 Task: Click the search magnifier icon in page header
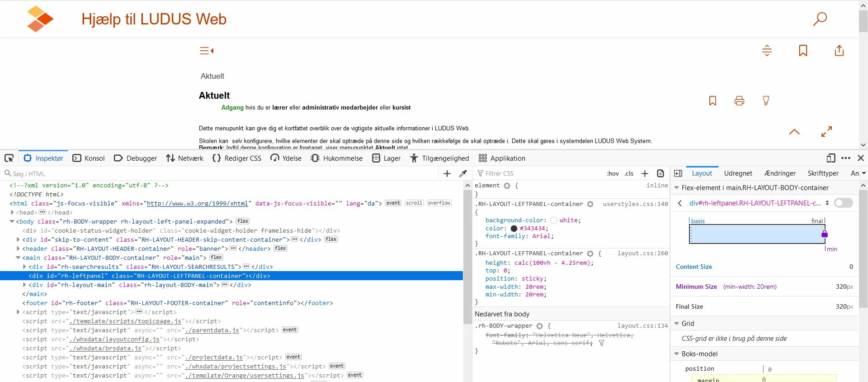[820, 19]
